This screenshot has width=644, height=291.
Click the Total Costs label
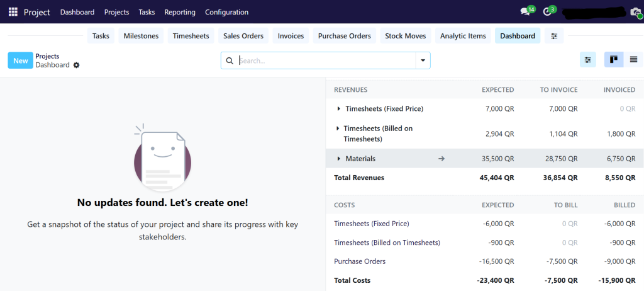[352, 280]
